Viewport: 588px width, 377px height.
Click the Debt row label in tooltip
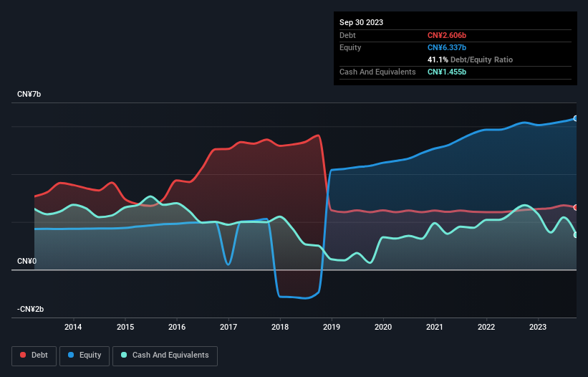(347, 35)
